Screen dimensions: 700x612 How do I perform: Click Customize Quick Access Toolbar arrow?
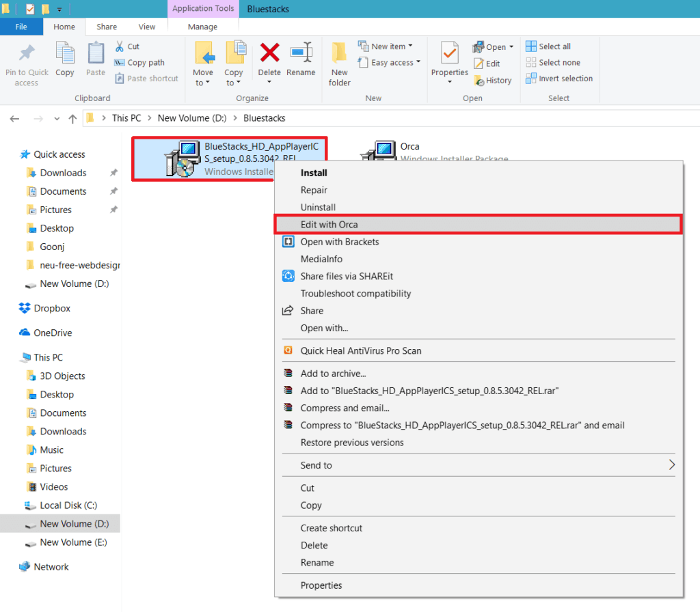click(59, 9)
